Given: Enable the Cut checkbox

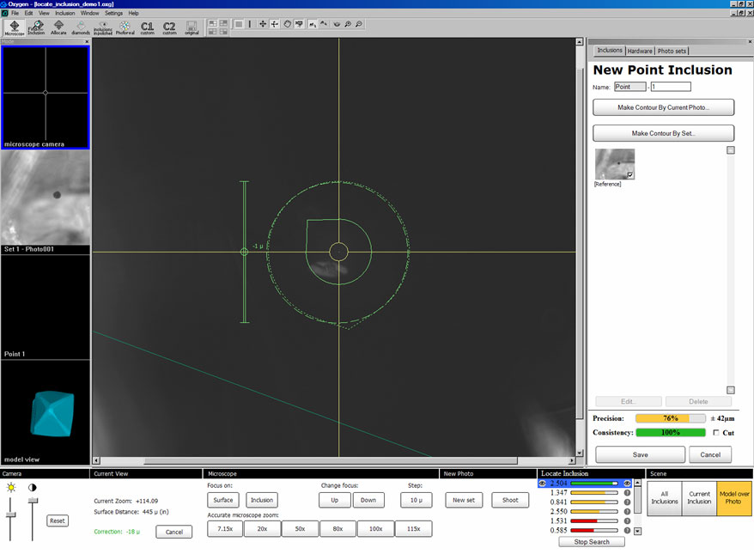Looking at the screenshot, I should tap(716, 433).
